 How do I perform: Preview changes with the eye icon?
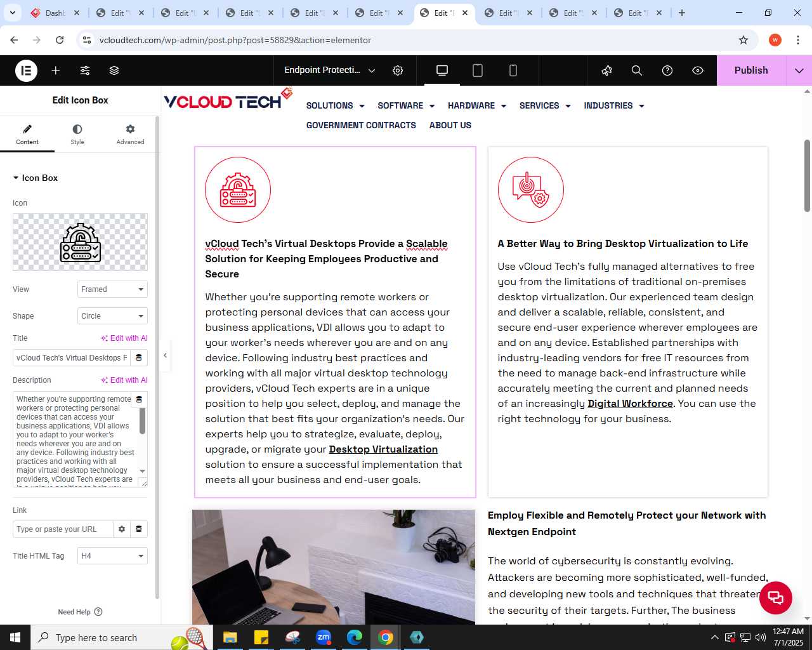[698, 70]
